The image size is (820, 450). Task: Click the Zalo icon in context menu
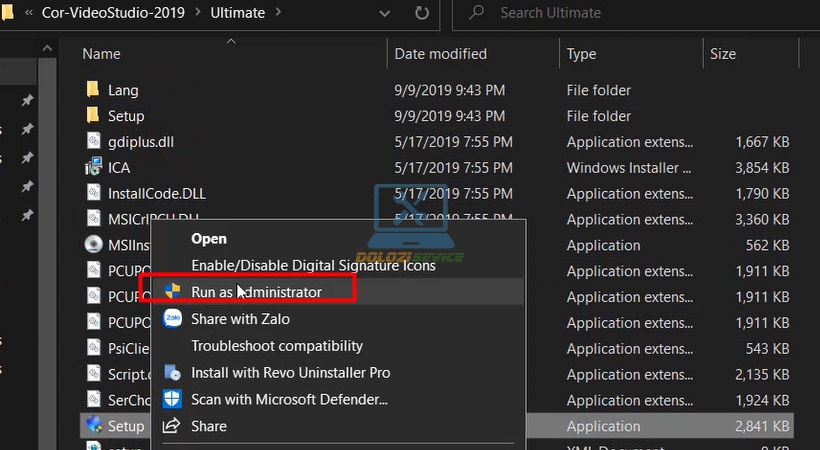click(x=173, y=318)
